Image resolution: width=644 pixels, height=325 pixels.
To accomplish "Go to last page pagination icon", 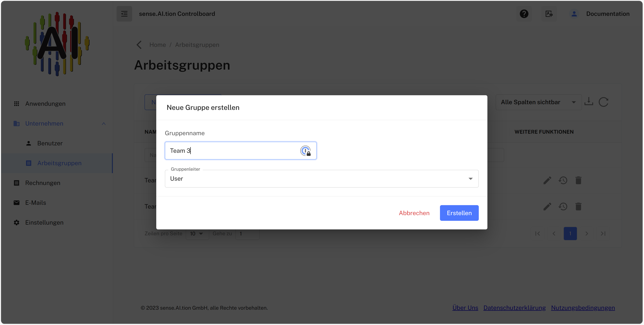I will pos(603,234).
